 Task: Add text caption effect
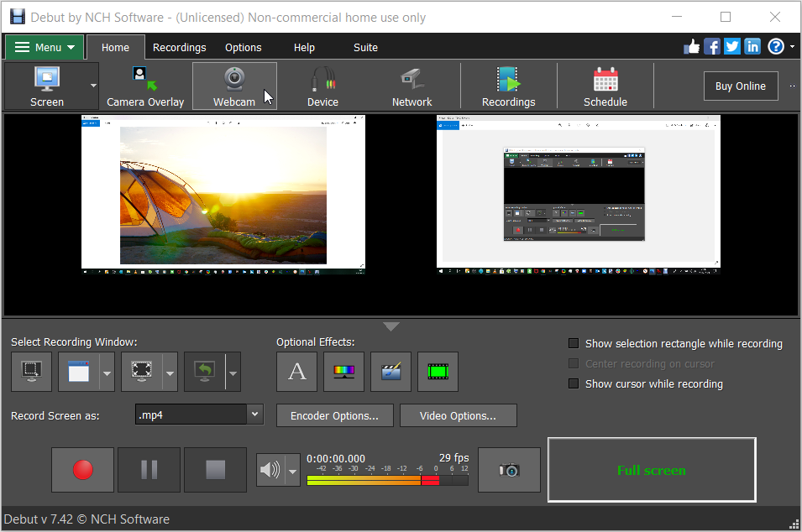(x=296, y=372)
